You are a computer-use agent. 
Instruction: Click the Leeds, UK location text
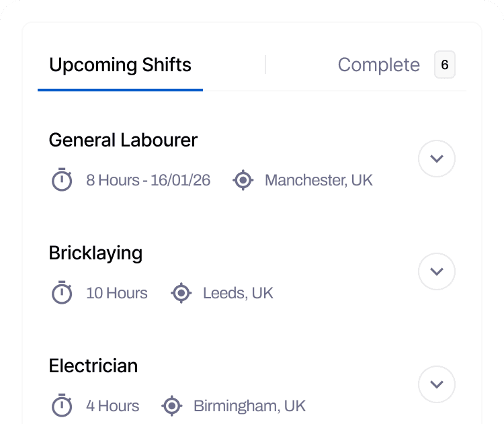point(238,293)
